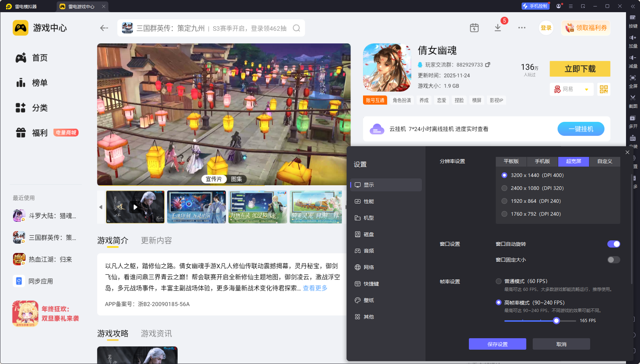Switch to the 超宽屏 resolution tab

(574, 162)
